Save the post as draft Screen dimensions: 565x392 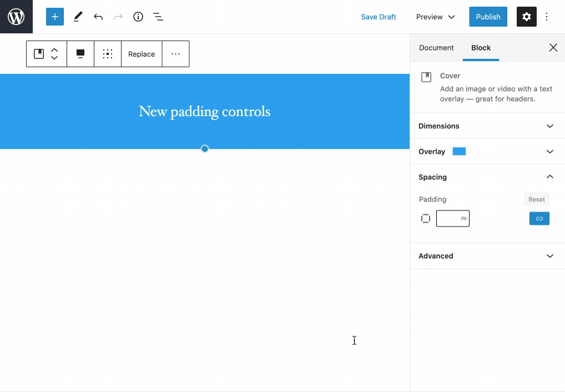(x=379, y=17)
